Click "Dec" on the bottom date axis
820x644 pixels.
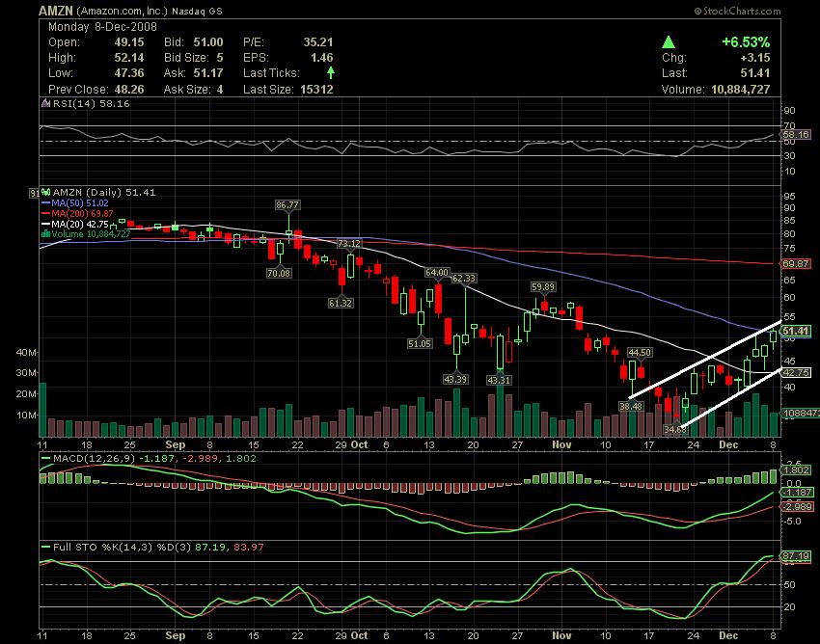pos(728,636)
